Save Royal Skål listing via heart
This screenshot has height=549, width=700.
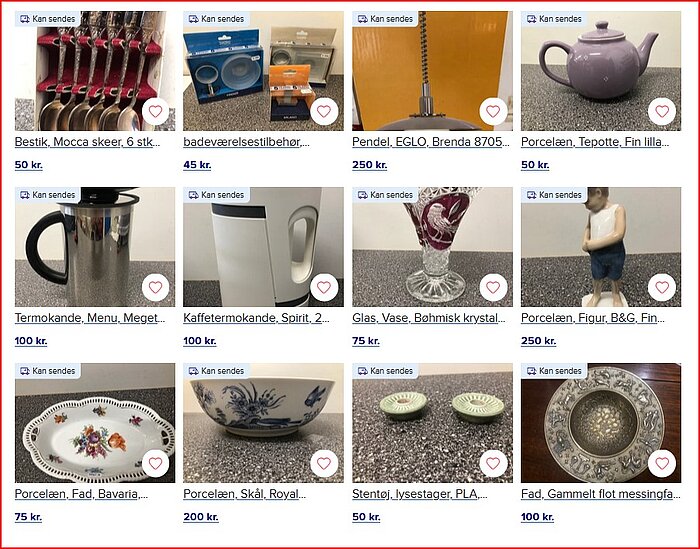[x=324, y=463]
